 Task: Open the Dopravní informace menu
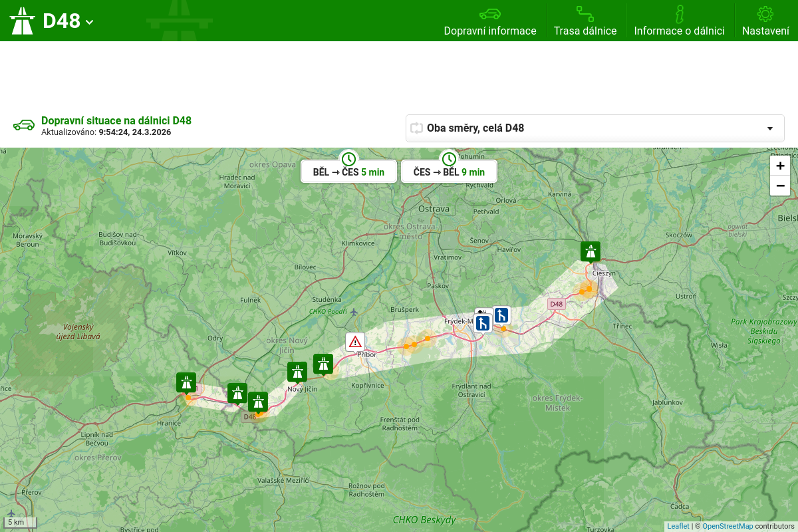point(490,21)
